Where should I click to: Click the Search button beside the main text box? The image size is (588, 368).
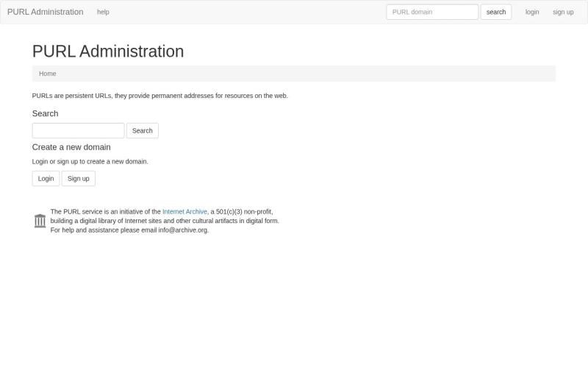point(143,131)
